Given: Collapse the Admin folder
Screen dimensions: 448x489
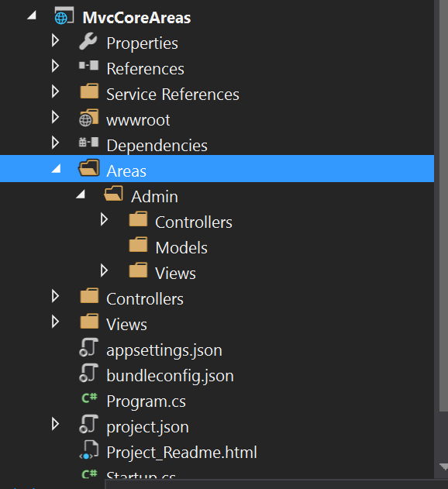Looking at the screenshot, I should (81, 195).
